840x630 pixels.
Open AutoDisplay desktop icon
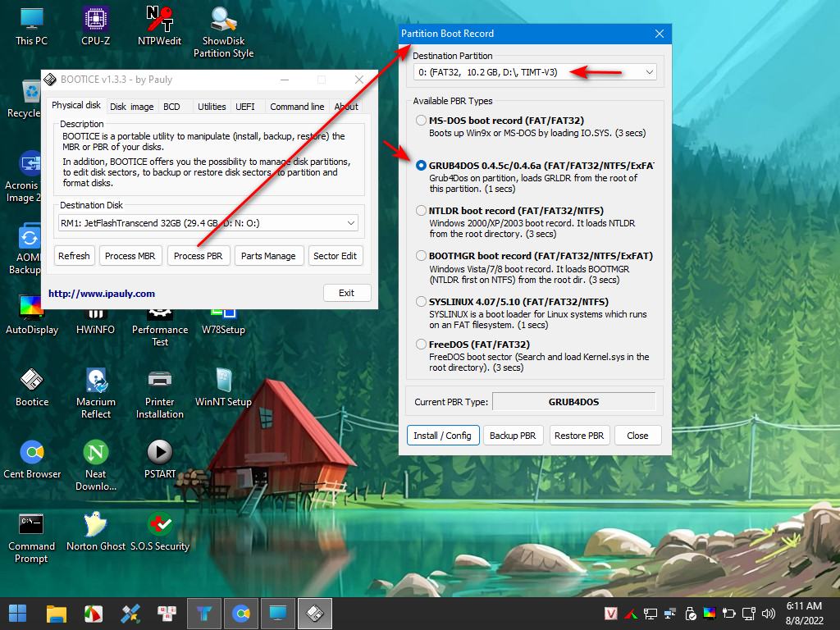coord(32,315)
